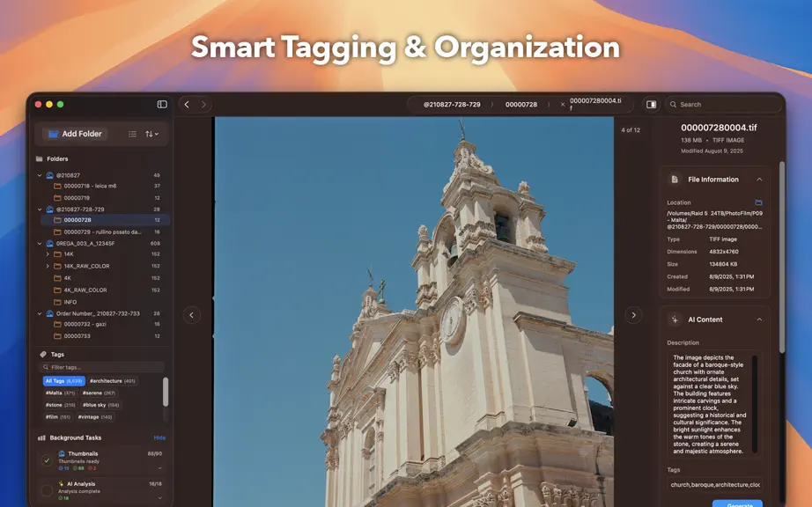Click the description box scrollbar
The image size is (812, 507).
(755, 403)
